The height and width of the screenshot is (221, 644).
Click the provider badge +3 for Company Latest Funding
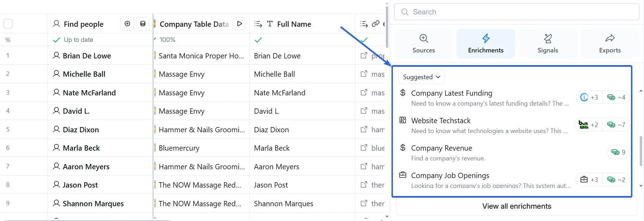(589, 97)
